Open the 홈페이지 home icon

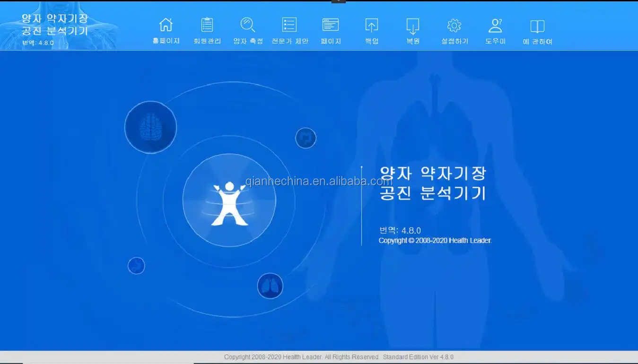coord(166,25)
